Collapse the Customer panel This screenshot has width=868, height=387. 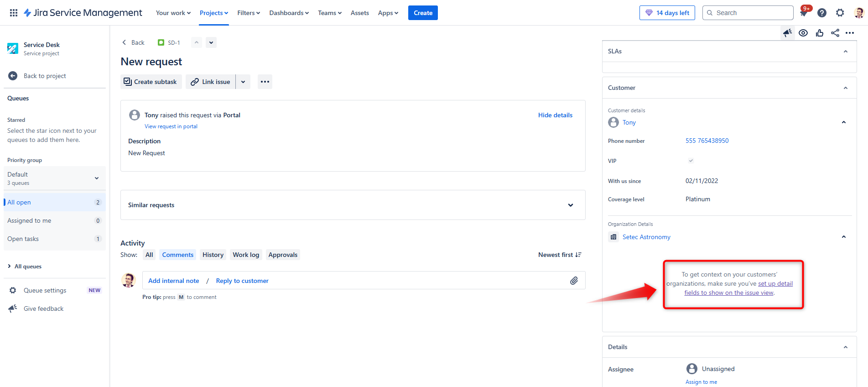coord(846,88)
